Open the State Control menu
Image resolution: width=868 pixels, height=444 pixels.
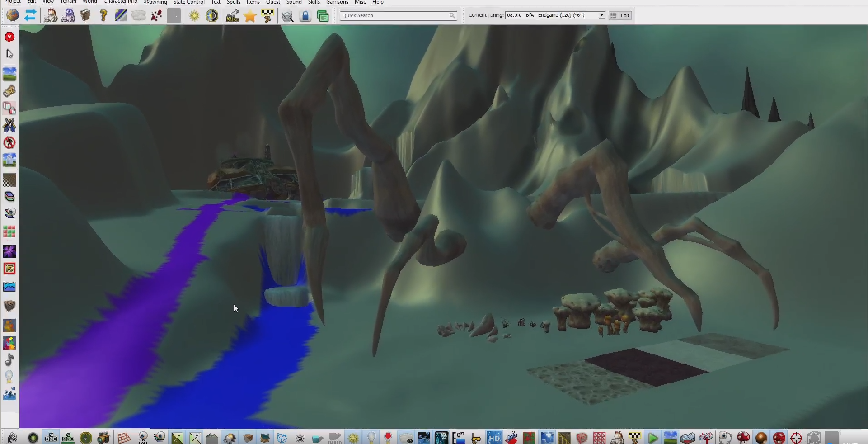click(x=189, y=2)
